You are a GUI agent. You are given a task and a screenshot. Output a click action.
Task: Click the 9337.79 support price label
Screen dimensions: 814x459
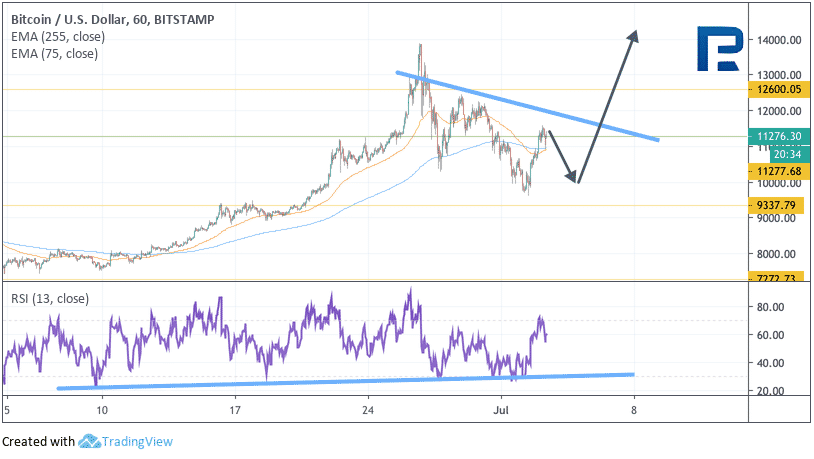click(x=776, y=205)
